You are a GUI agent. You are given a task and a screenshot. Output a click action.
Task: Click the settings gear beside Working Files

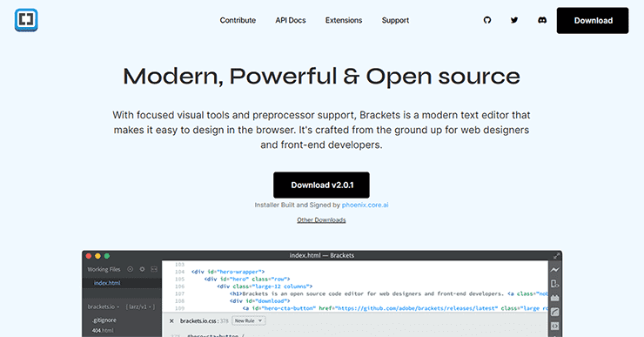(142, 269)
